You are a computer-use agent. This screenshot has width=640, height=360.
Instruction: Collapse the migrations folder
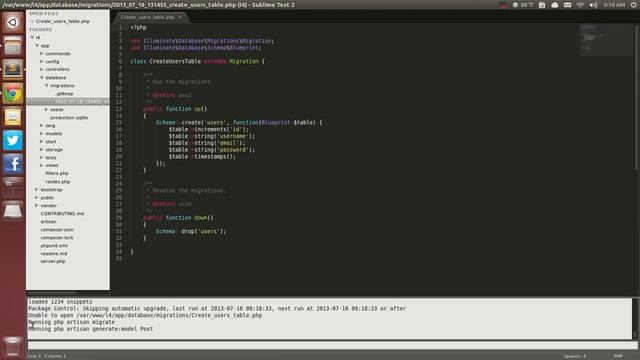[47, 85]
